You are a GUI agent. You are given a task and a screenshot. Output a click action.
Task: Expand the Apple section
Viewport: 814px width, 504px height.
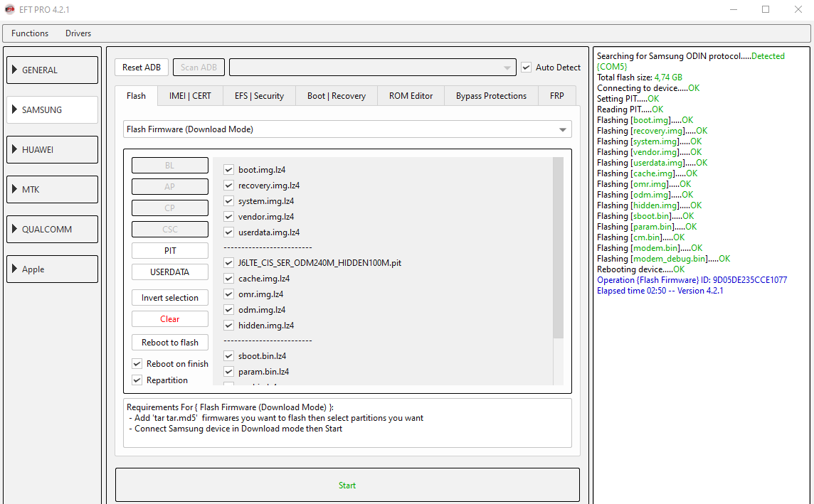[52, 269]
